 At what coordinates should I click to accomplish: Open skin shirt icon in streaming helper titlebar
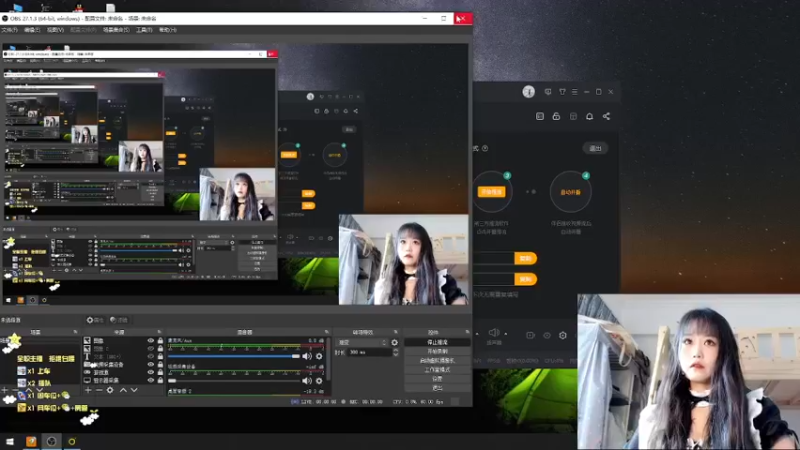click(562, 92)
